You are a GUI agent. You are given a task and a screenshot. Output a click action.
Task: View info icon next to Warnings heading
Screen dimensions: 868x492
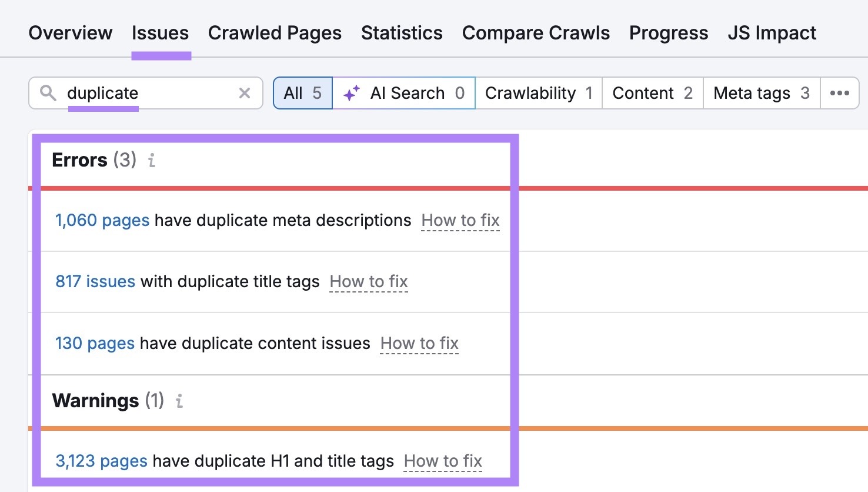[x=179, y=401]
